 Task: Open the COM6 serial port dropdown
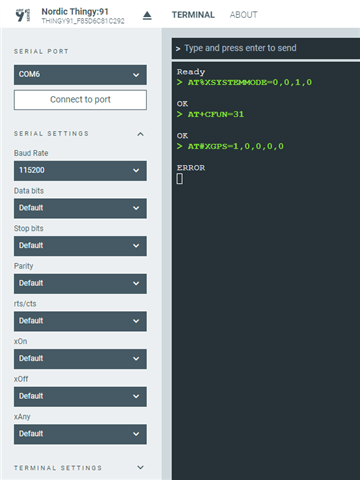coord(80,75)
